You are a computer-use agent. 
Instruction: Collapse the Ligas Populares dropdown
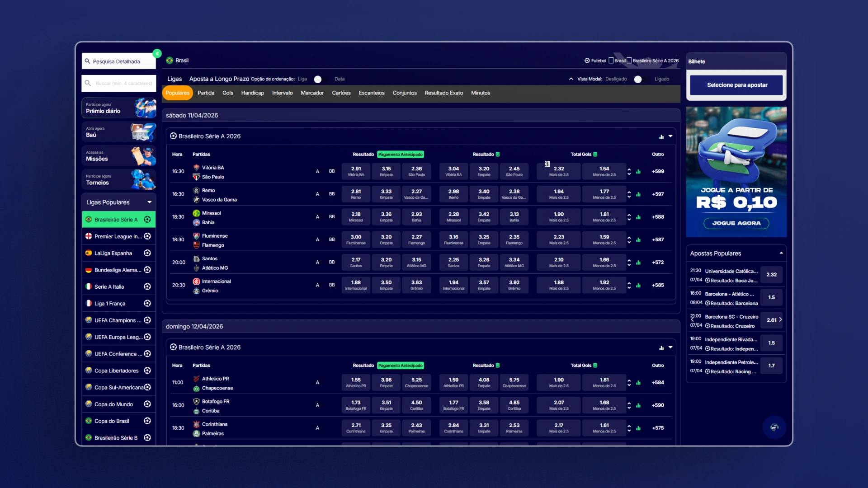pos(149,202)
